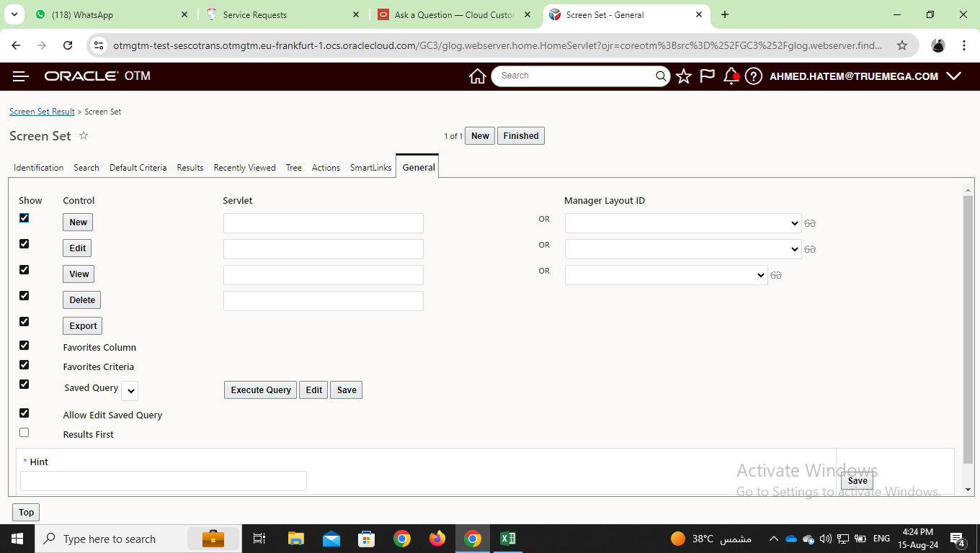
Task: Enable the Results First checkbox
Action: (x=24, y=432)
